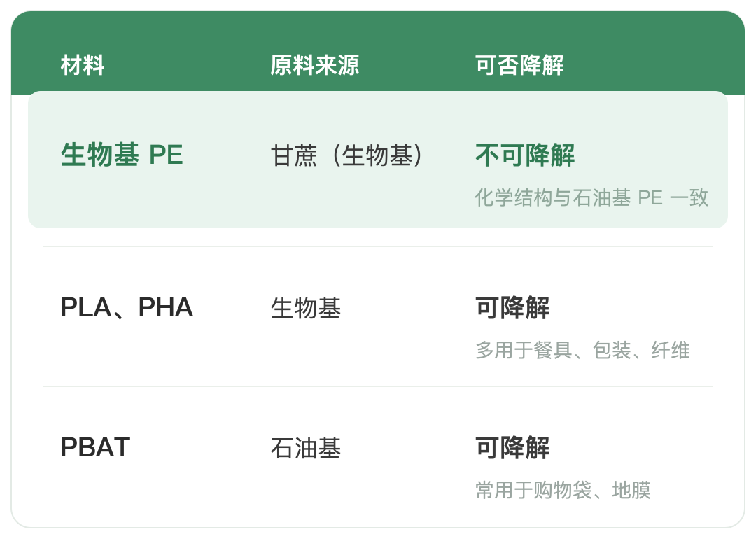Click the note 化学结构与石油基 PE 一致
The image size is (756, 539).
click(591, 197)
